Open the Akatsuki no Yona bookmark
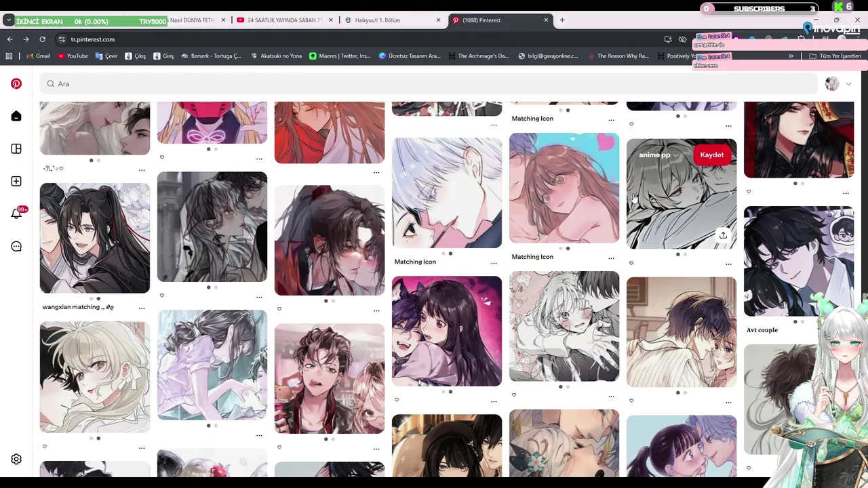Viewport: 868px width, 488px height. [x=276, y=56]
